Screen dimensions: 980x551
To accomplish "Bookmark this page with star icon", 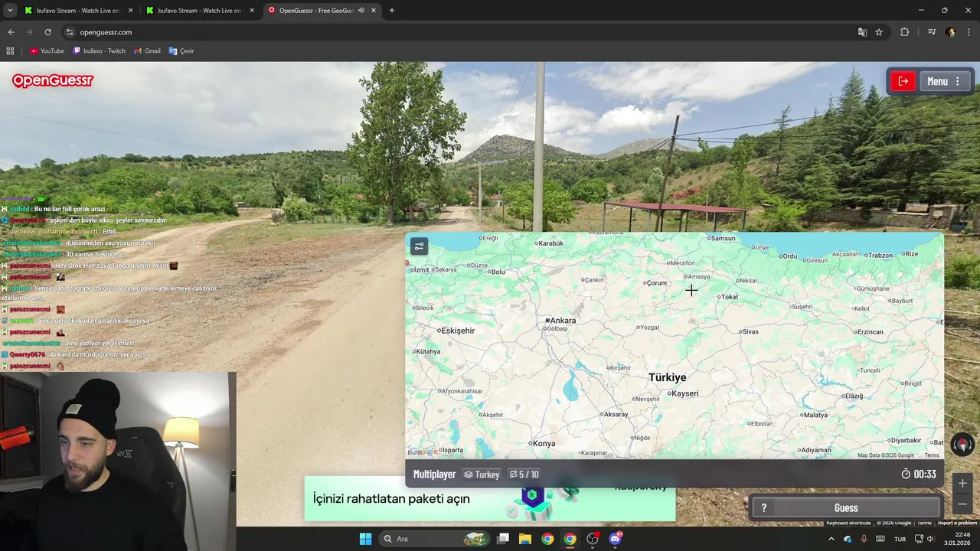I will click(x=879, y=32).
